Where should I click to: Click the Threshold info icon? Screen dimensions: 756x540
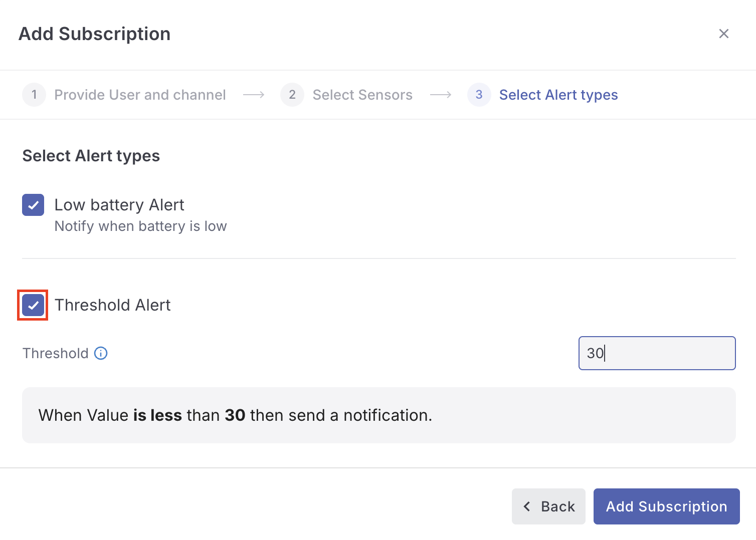coord(101,353)
